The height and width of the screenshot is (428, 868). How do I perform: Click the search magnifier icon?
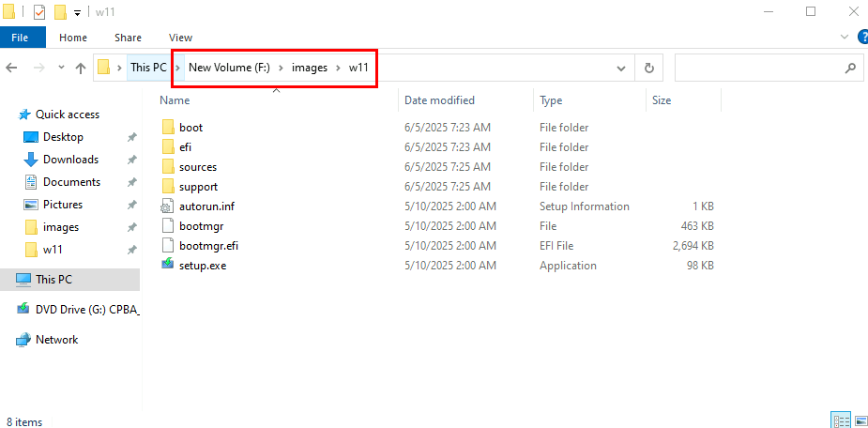pyautogui.click(x=850, y=69)
